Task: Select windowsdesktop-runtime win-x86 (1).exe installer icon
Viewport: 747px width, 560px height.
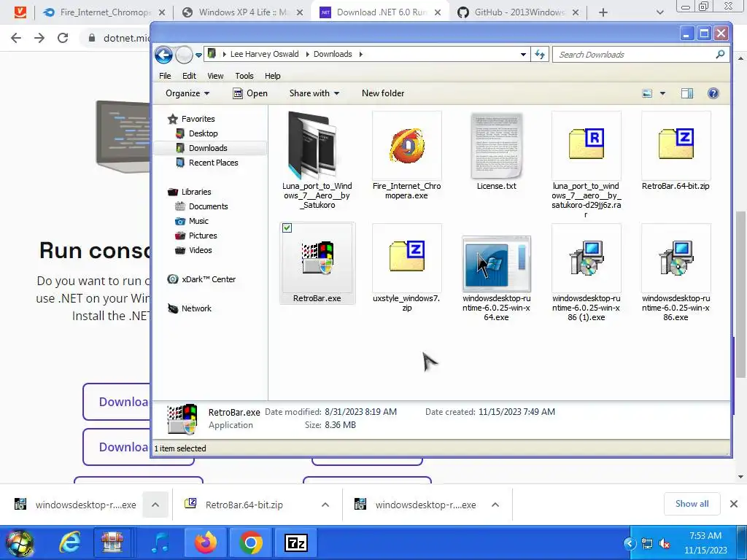Action: 586,257
